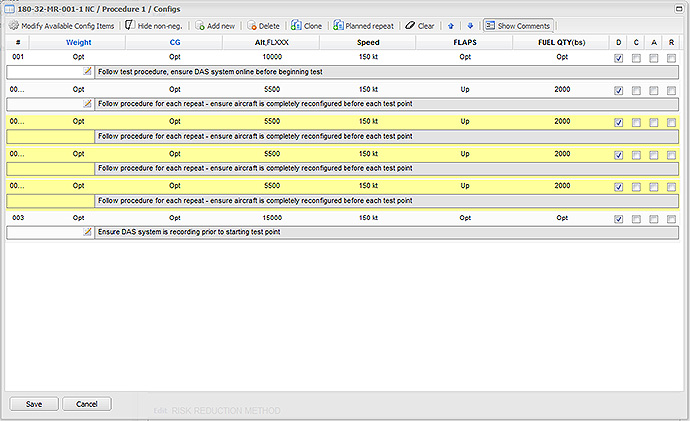
Task: Click R column header
Action: pyautogui.click(x=671, y=43)
